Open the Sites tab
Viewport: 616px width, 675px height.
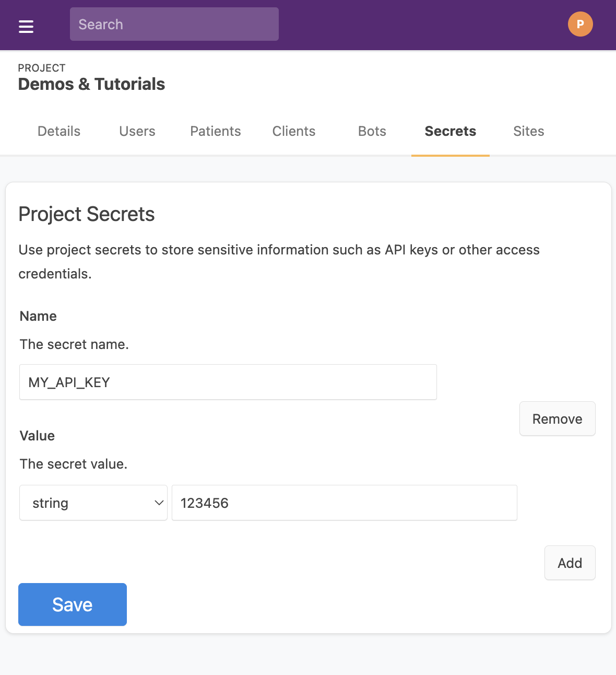(x=528, y=131)
